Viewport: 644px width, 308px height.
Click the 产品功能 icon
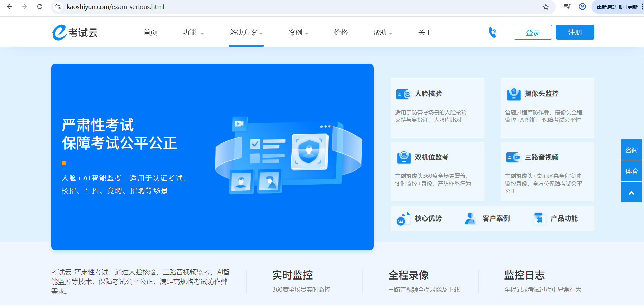pos(539,219)
